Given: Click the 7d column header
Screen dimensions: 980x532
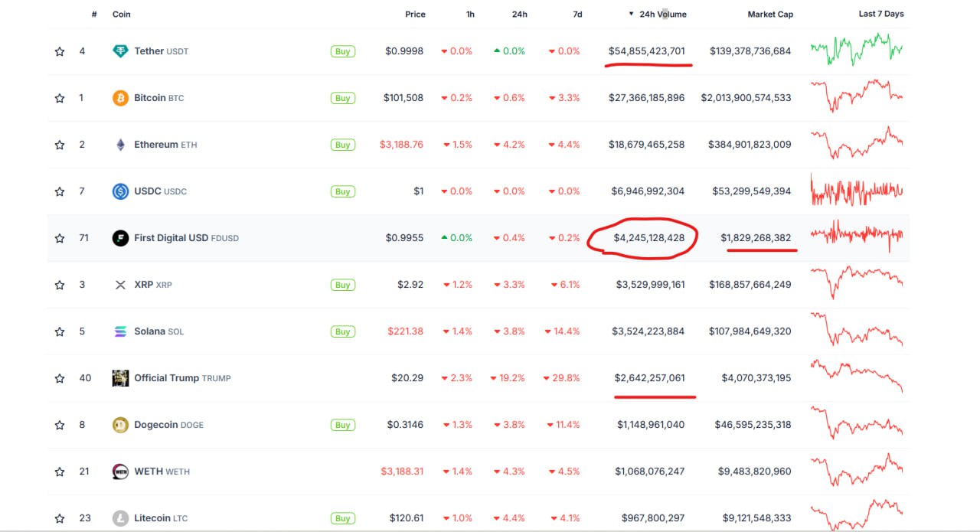Looking at the screenshot, I should coord(577,14).
